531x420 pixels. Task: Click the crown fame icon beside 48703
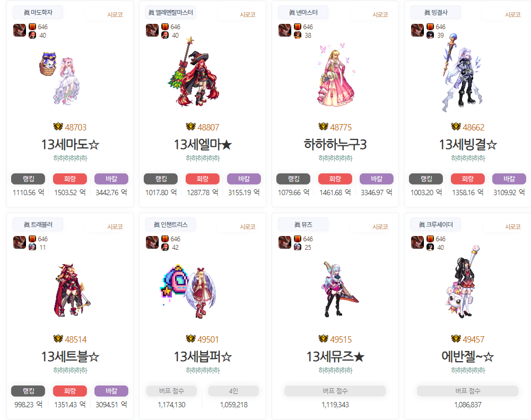(x=58, y=127)
